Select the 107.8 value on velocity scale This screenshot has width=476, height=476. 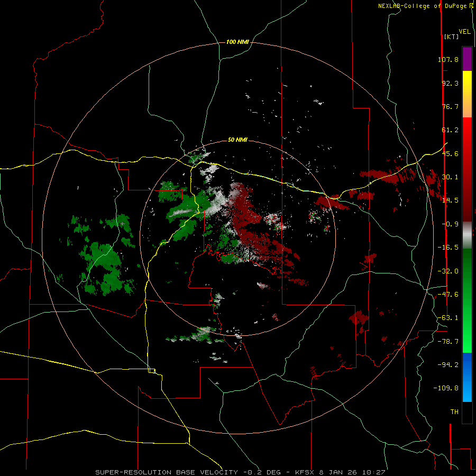[448, 59]
